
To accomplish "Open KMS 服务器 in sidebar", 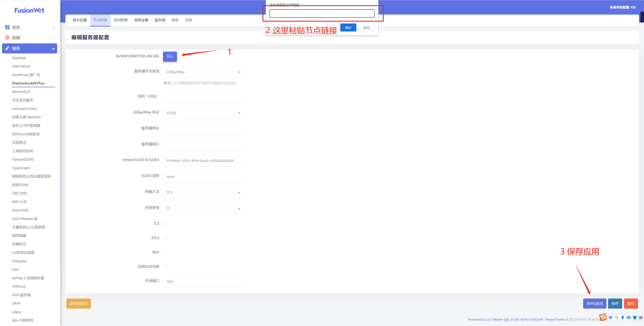I will coord(21,295).
